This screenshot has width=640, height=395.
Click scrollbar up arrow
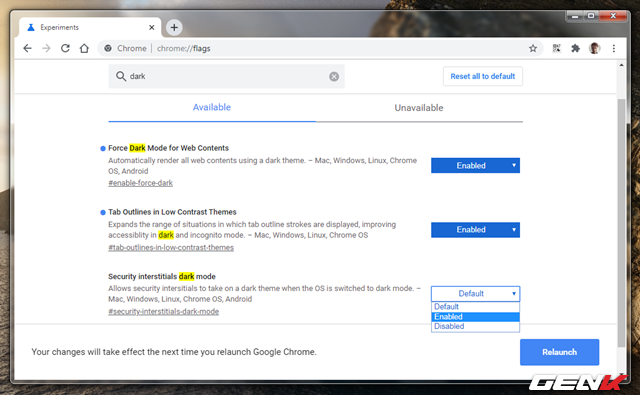point(621,65)
